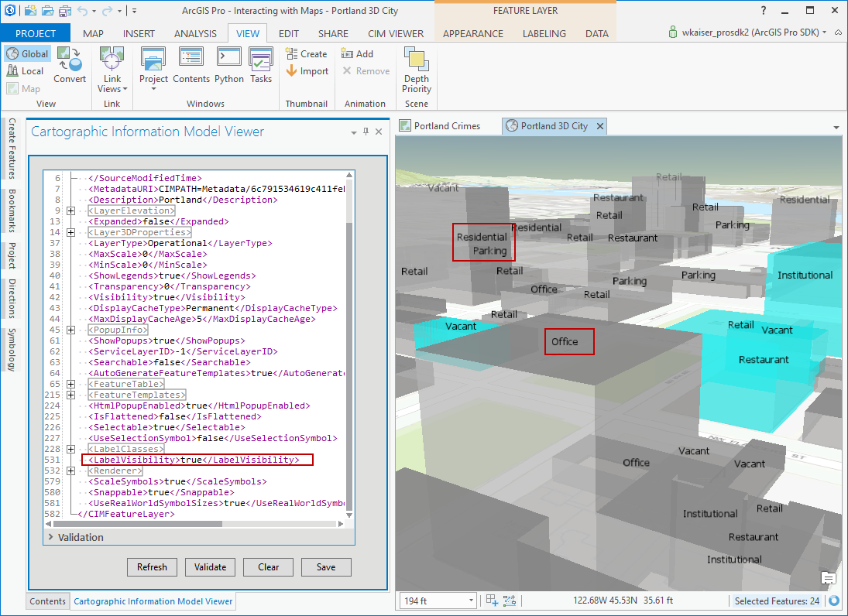Screen dimensions: 848x616
Task: Open the Bookmarks side tab
Action: (12, 210)
